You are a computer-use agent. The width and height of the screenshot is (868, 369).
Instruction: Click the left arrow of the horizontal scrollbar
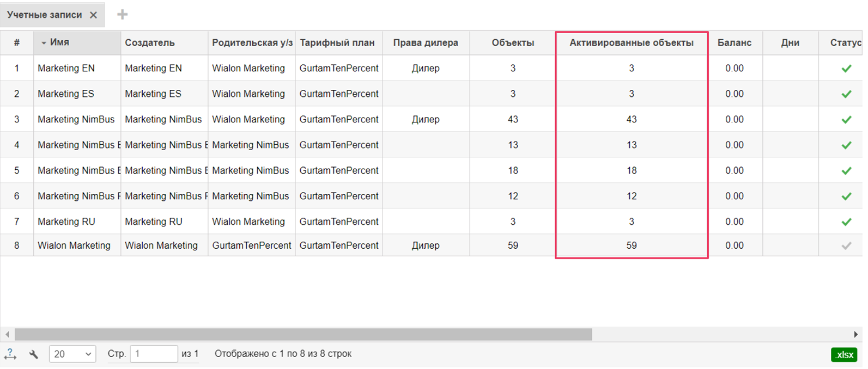[7, 334]
